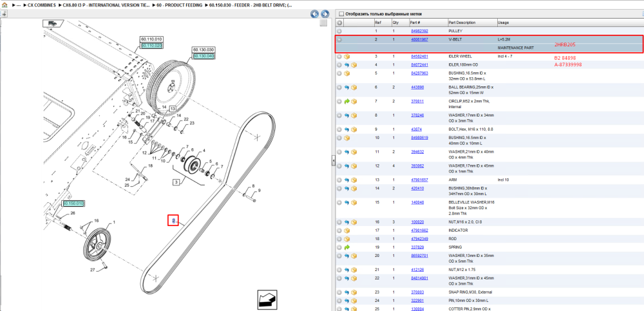Click the blue arrow icon for NUT,M12 x 1.75
Screen dimensions: 644x311
[346, 270]
